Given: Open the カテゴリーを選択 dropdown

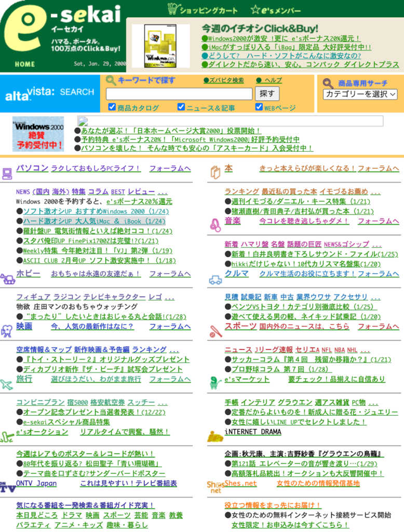Looking at the screenshot, I should pos(360,94).
